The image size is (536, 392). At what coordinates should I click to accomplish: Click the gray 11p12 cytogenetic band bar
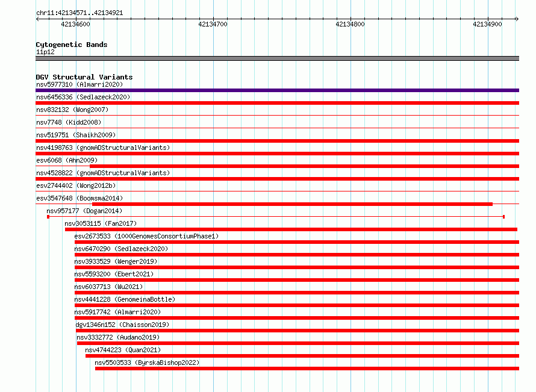click(277, 58)
